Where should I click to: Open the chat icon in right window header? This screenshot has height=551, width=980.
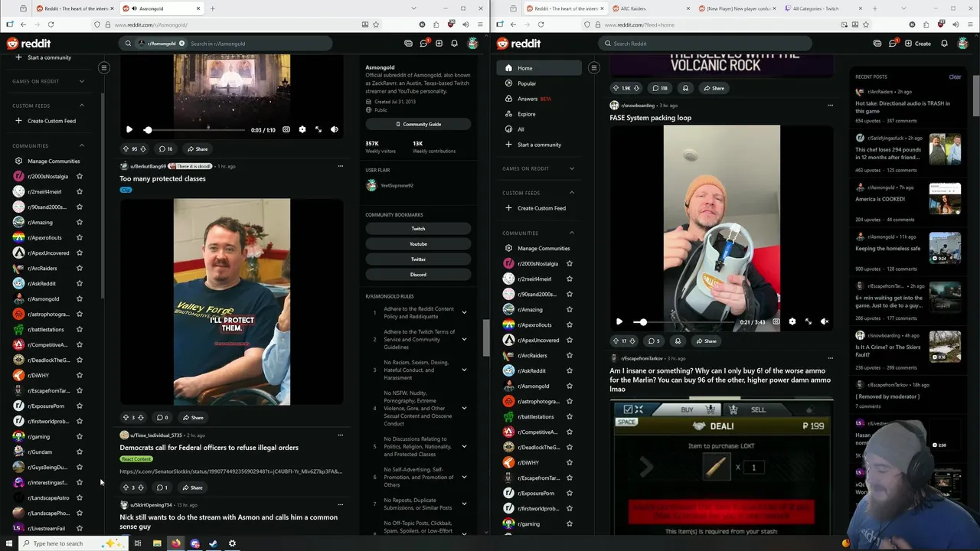(893, 44)
